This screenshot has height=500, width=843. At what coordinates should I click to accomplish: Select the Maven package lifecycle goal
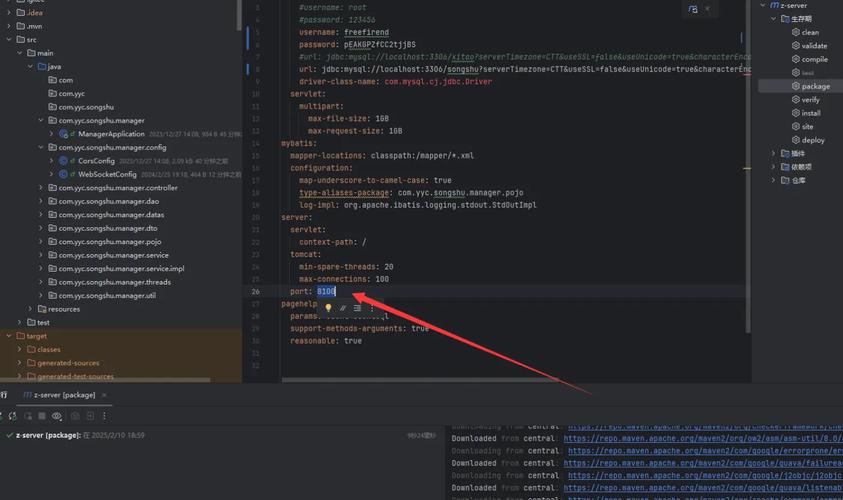[815, 86]
